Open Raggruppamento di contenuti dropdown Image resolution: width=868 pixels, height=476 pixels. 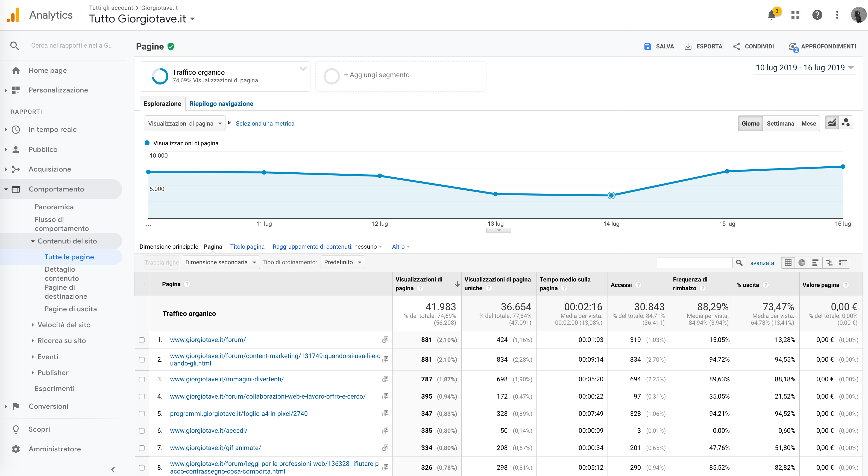327,246
